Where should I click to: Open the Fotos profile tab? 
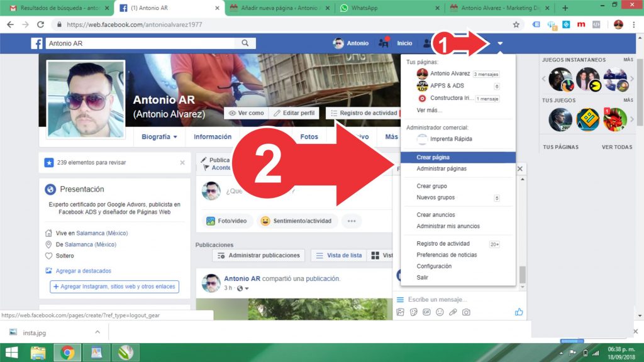309,136
